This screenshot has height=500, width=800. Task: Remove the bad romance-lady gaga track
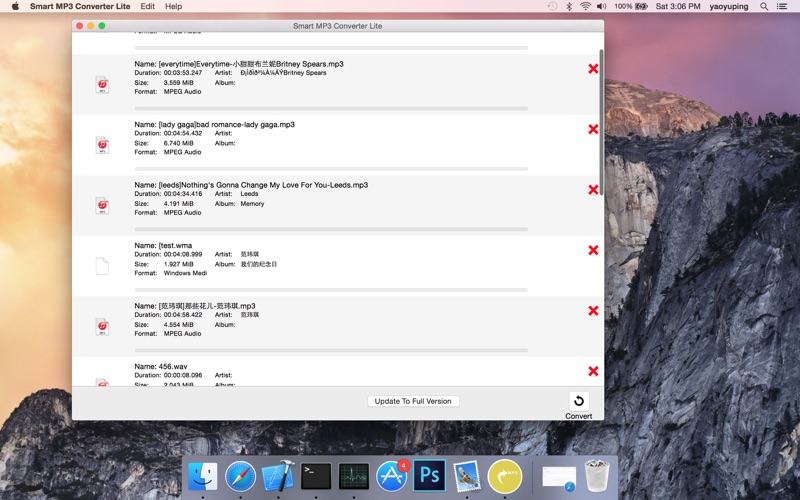coord(593,129)
